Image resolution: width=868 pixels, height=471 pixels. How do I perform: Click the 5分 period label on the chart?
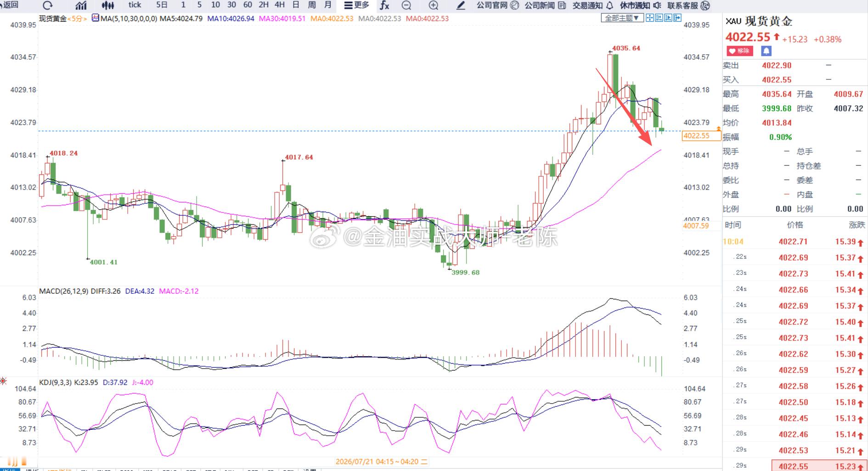tap(77, 19)
